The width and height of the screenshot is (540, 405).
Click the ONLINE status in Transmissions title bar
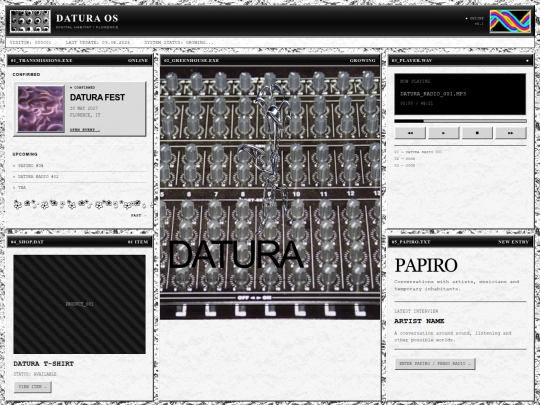(x=138, y=61)
